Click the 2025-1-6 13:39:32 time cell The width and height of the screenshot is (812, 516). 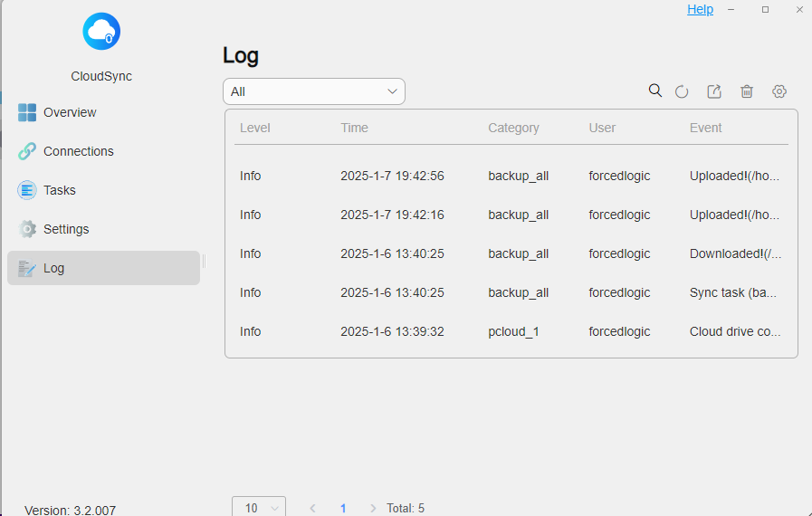pyautogui.click(x=392, y=331)
